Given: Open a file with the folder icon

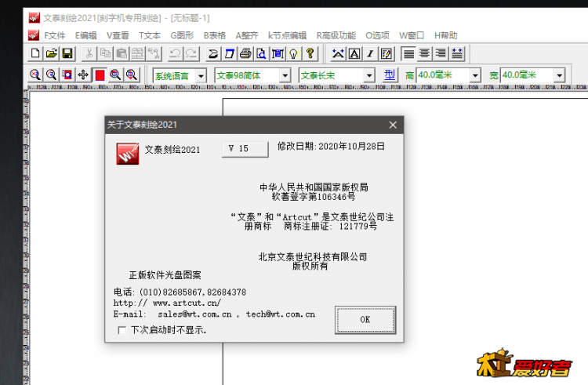Looking at the screenshot, I should coord(52,53).
